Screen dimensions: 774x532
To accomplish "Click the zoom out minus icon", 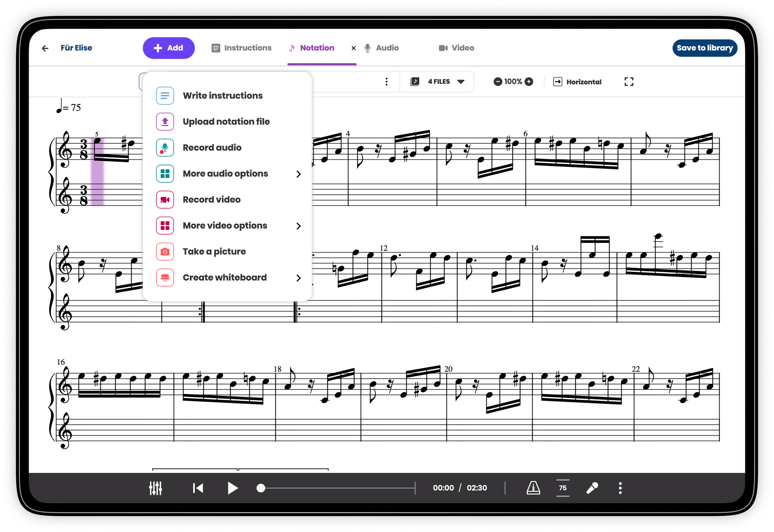I will click(497, 82).
